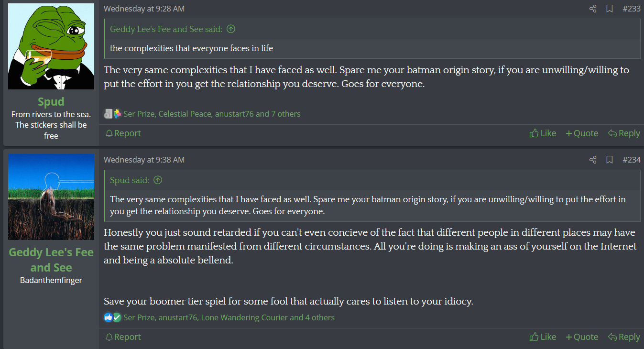Open Spud's frog avatar
This screenshot has height=349, width=644.
51,46
